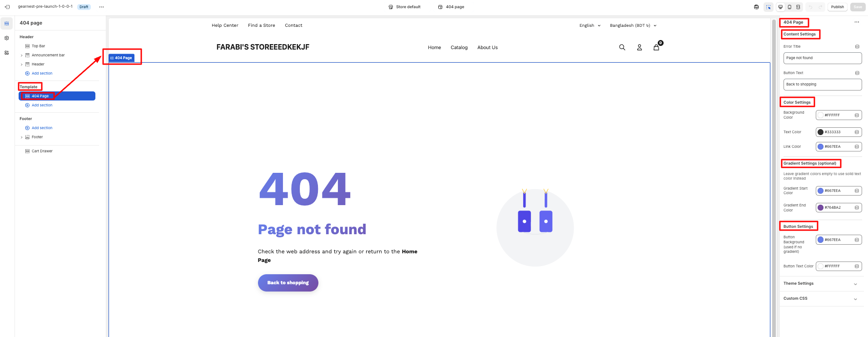868x337 pixels.
Task: Expand the Announcement bar tree item
Action: tap(21, 55)
